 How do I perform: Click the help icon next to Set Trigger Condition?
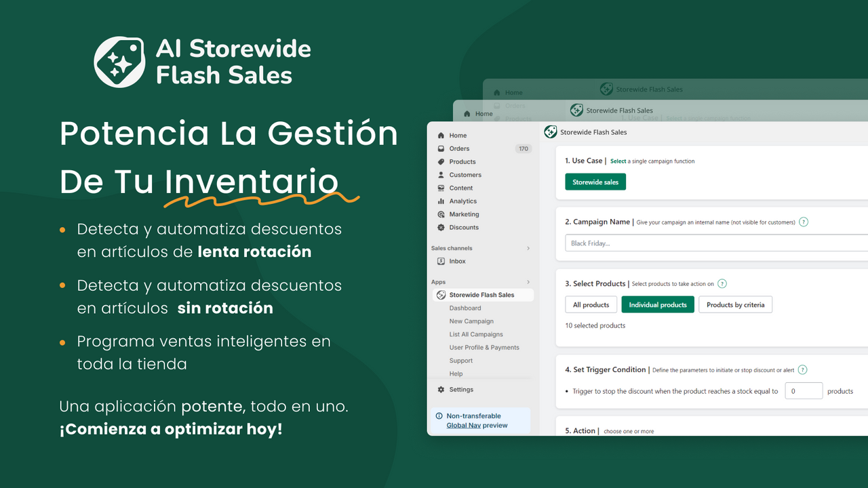[803, 370]
